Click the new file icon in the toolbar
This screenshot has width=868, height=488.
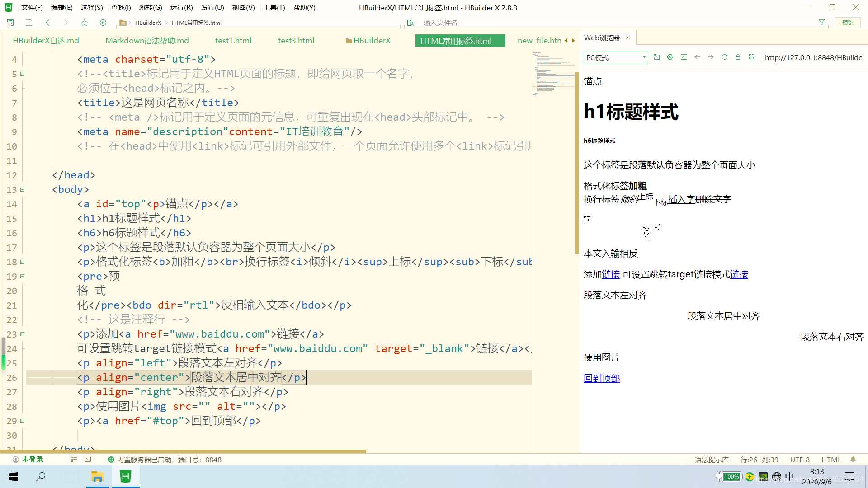pos(10,23)
